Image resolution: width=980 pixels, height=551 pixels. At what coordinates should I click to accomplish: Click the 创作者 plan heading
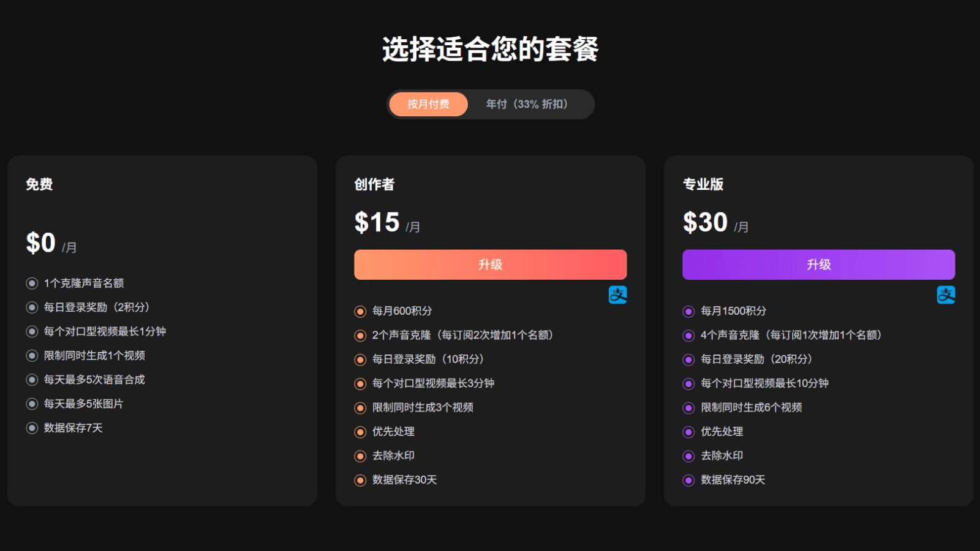tap(374, 184)
